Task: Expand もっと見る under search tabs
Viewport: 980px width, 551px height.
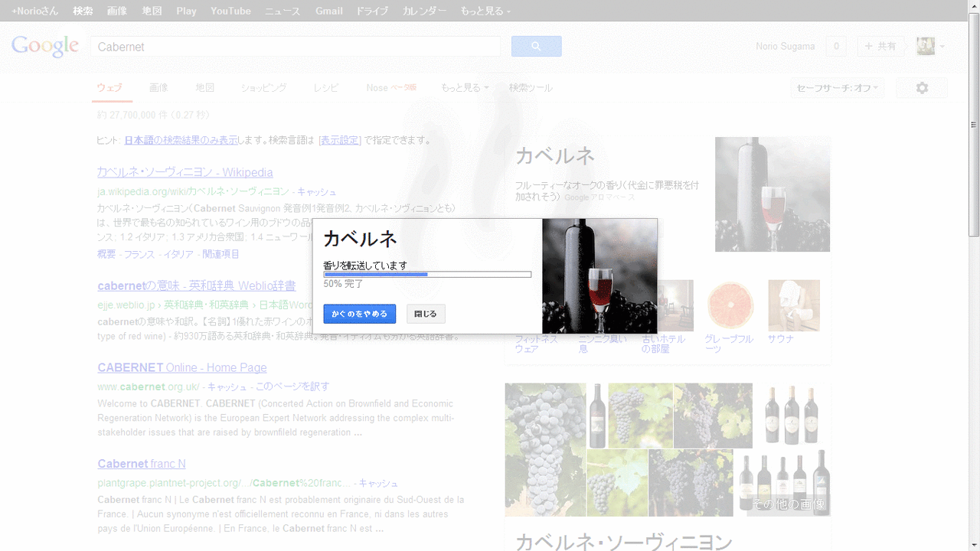Action: coord(465,88)
